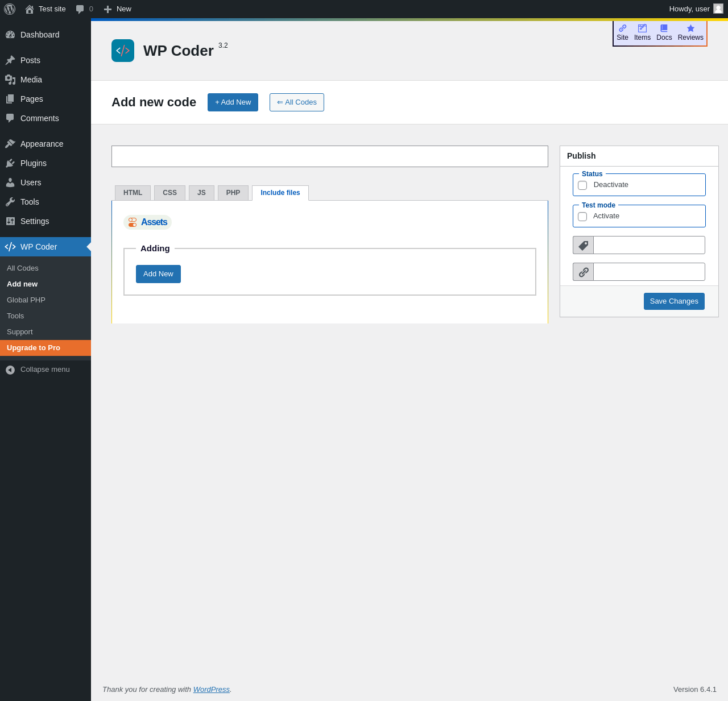Collapse the admin sidebar menu
The width and height of the screenshot is (728, 701).
pos(45,370)
